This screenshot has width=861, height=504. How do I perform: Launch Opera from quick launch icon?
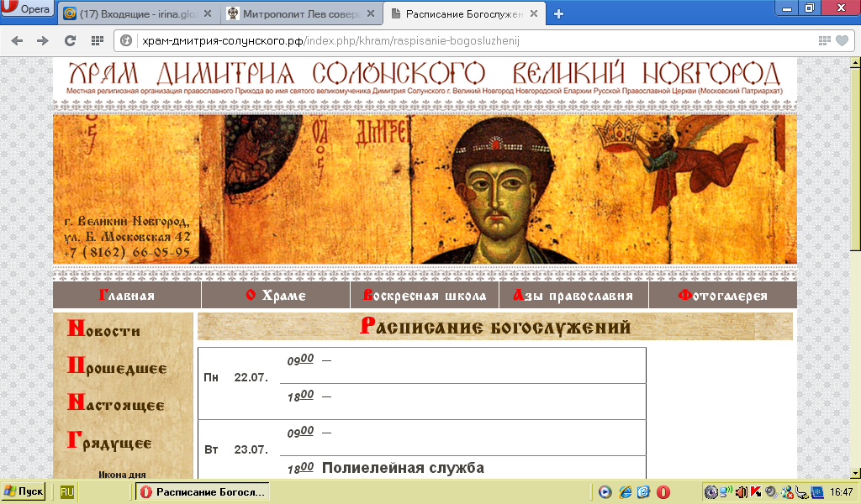tap(663, 492)
